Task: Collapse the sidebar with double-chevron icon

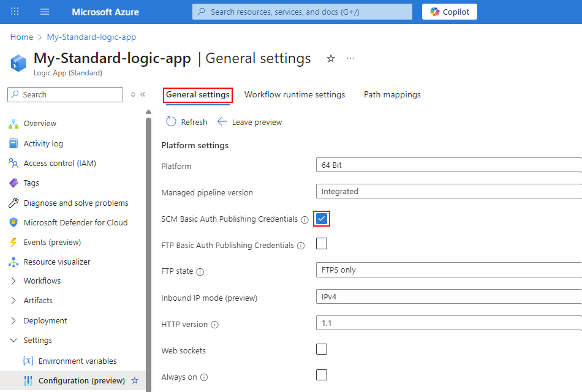Action: point(143,94)
